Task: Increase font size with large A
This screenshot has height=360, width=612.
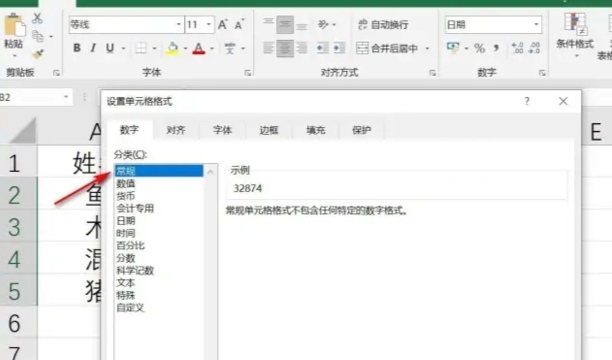Action: pos(222,25)
